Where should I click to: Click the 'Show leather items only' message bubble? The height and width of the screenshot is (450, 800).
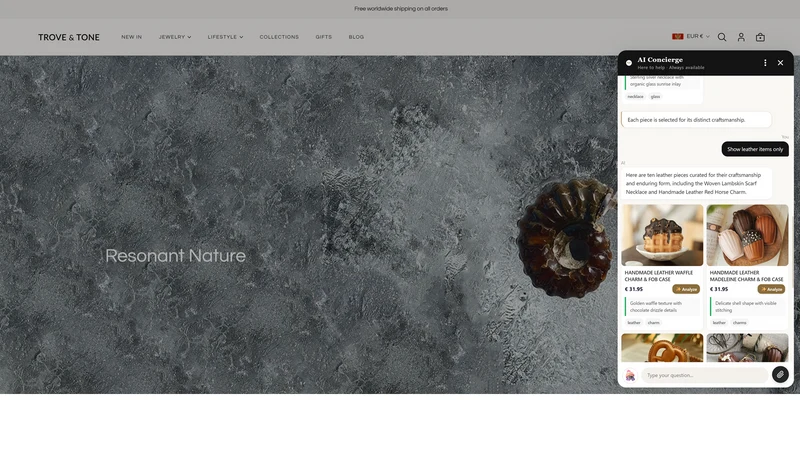pyautogui.click(x=755, y=149)
